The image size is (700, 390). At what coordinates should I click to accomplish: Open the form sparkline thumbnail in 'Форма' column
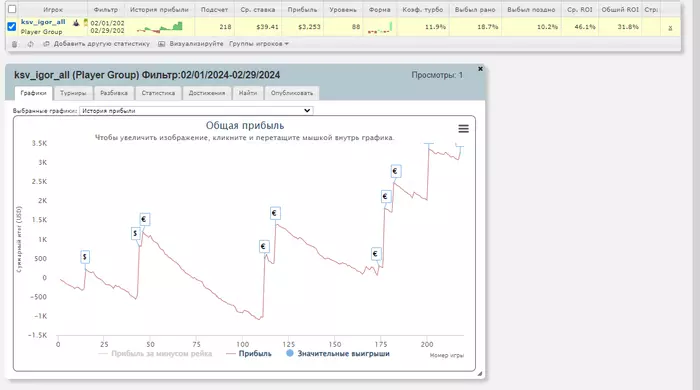coord(379,28)
